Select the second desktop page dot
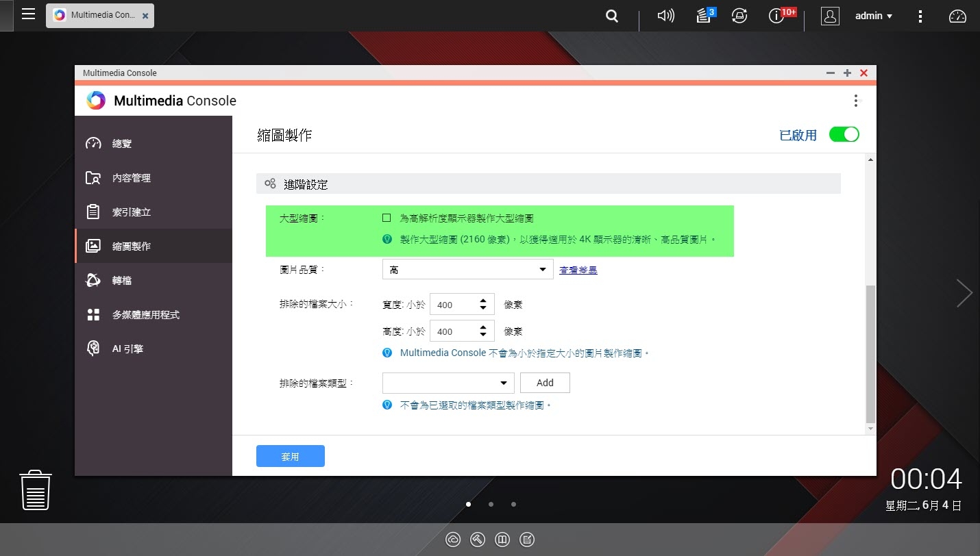Viewport: 980px width, 556px height. click(491, 504)
